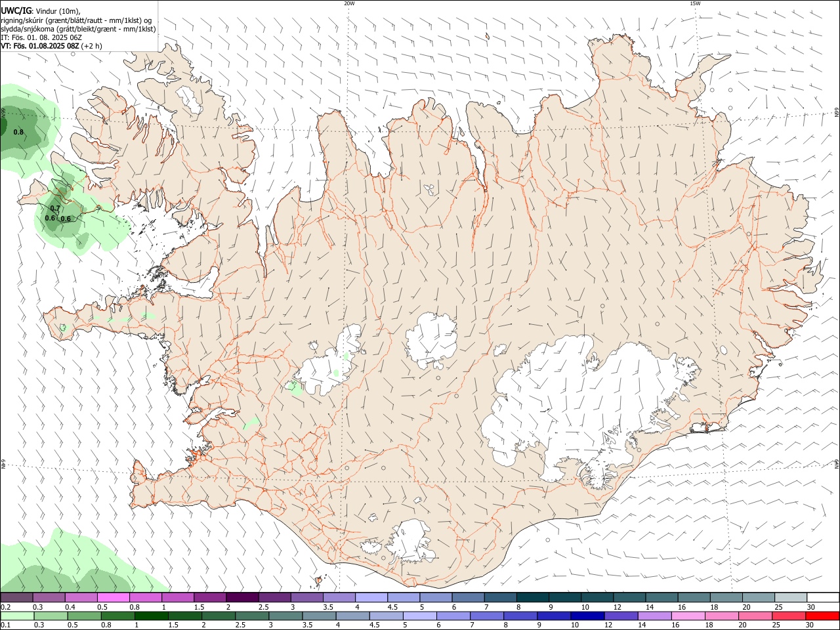Click the 0.8 precipitation value near Westfjords
Screen dimensions: 840x630
[x=18, y=132]
